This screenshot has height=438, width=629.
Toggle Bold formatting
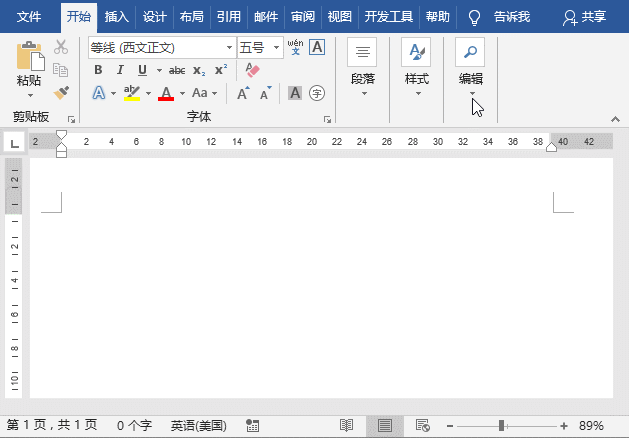(x=98, y=70)
